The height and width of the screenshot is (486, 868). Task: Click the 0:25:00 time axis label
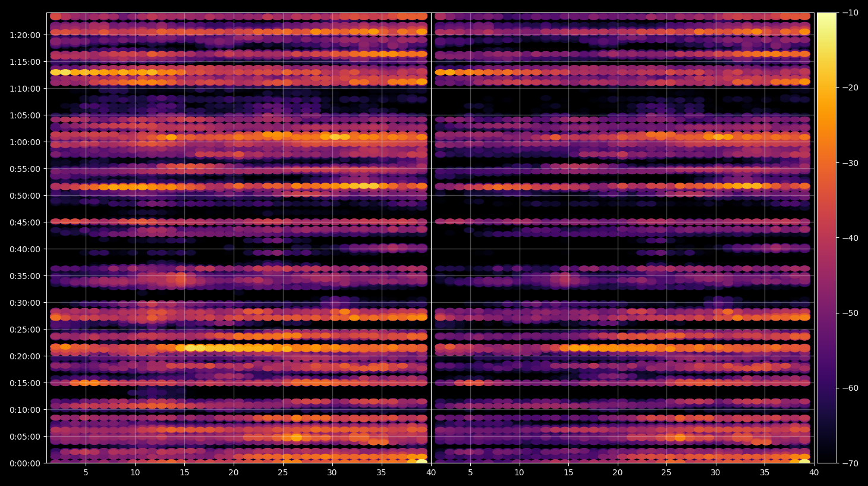[x=25, y=330]
